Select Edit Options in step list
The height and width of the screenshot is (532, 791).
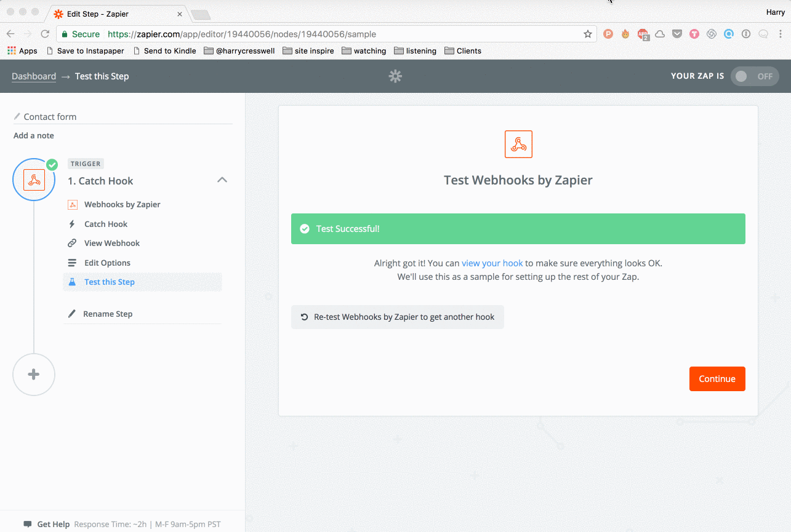[x=107, y=263]
